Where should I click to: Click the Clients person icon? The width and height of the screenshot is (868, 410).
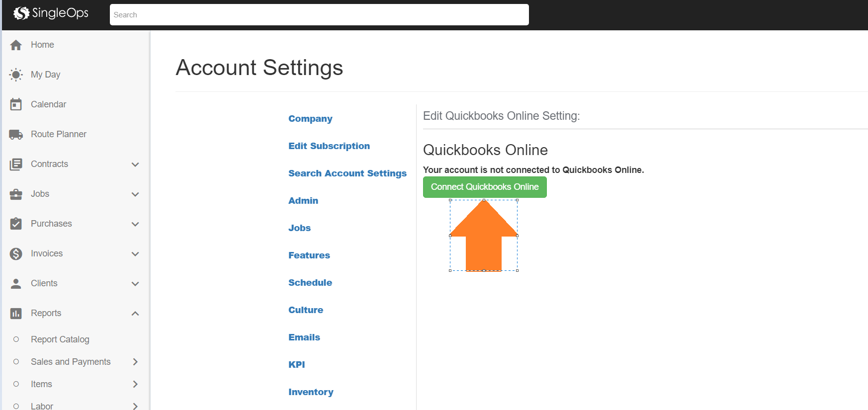tap(16, 283)
